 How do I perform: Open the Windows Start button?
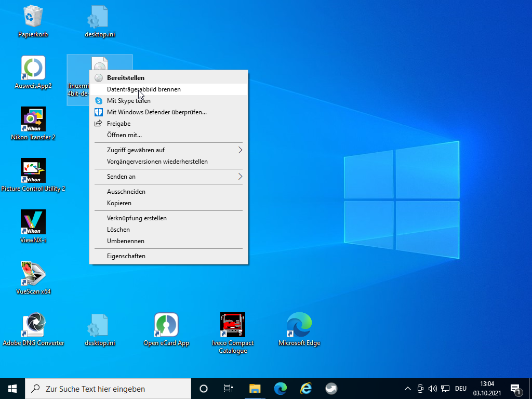(12, 389)
